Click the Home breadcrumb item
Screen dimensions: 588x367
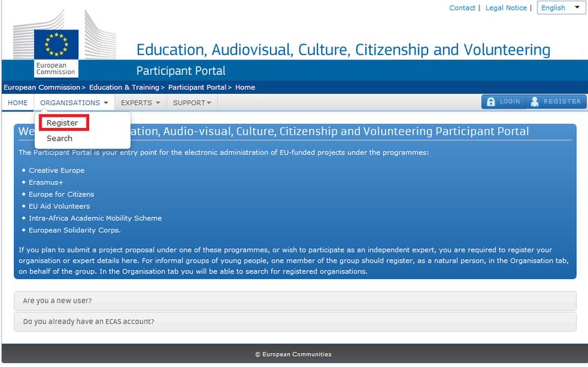[246, 87]
